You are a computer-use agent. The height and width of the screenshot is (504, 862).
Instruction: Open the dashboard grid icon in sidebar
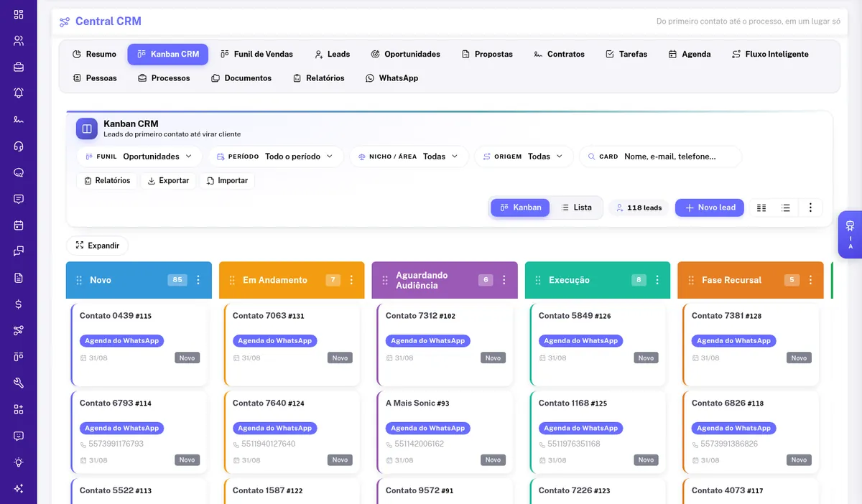point(19,14)
